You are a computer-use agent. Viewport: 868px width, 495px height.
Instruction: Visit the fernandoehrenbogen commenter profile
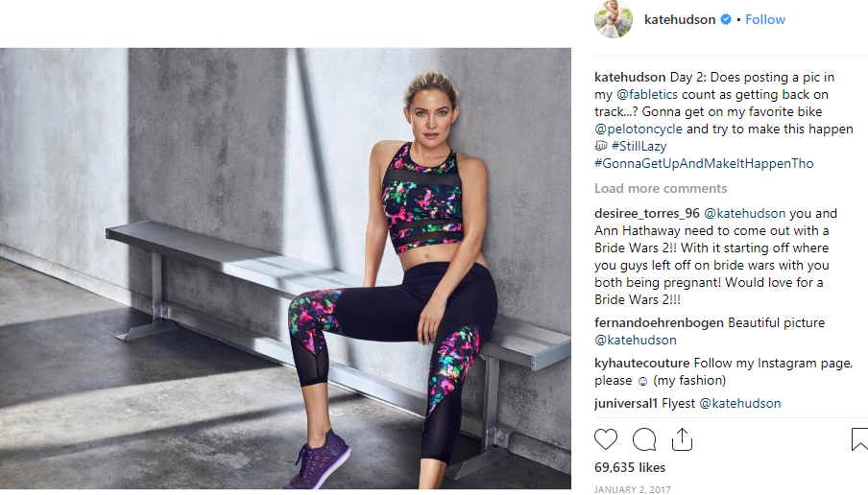pos(660,322)
